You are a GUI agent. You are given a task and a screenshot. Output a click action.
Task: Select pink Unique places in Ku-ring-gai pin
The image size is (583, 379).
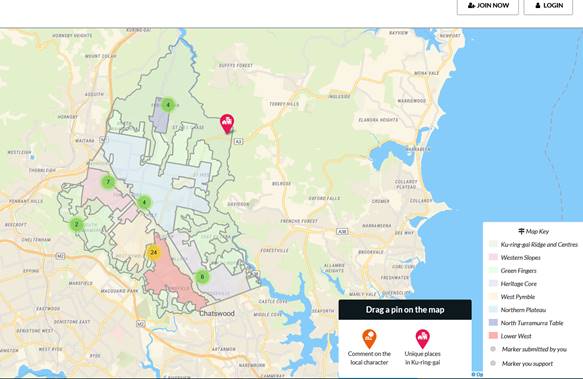click(x=423, y=339)
